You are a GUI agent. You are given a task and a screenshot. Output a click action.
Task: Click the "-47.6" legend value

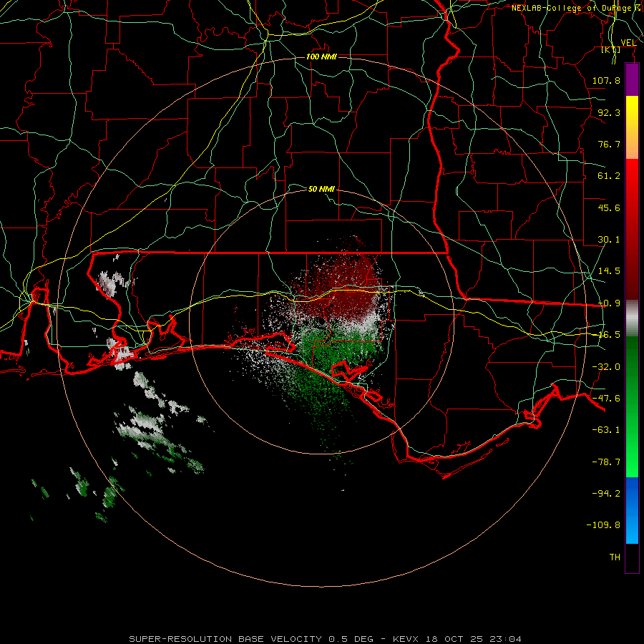pos(606,399)
